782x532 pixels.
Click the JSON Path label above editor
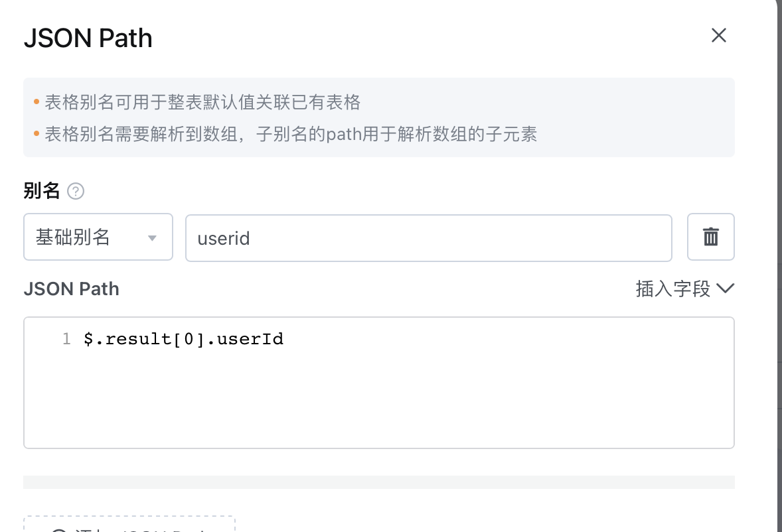pyautogui.click(x=71, y=289)
